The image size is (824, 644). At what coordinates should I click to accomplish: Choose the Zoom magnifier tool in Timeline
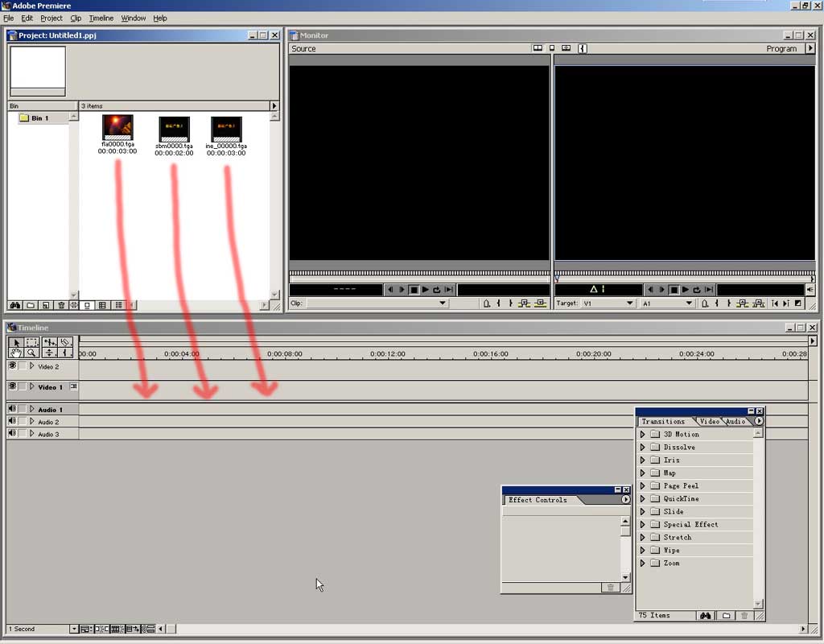[31, 353]
